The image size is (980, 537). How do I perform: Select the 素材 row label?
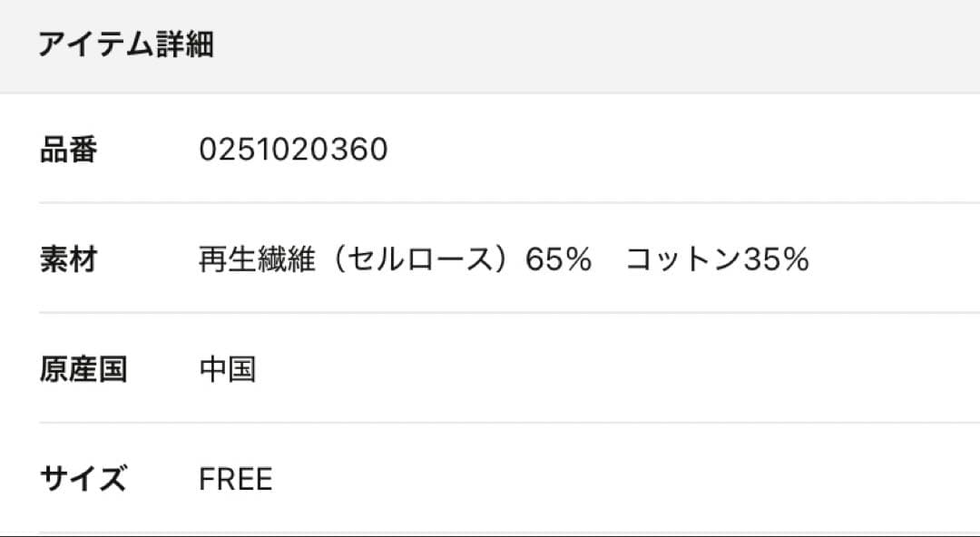point(68,260)
